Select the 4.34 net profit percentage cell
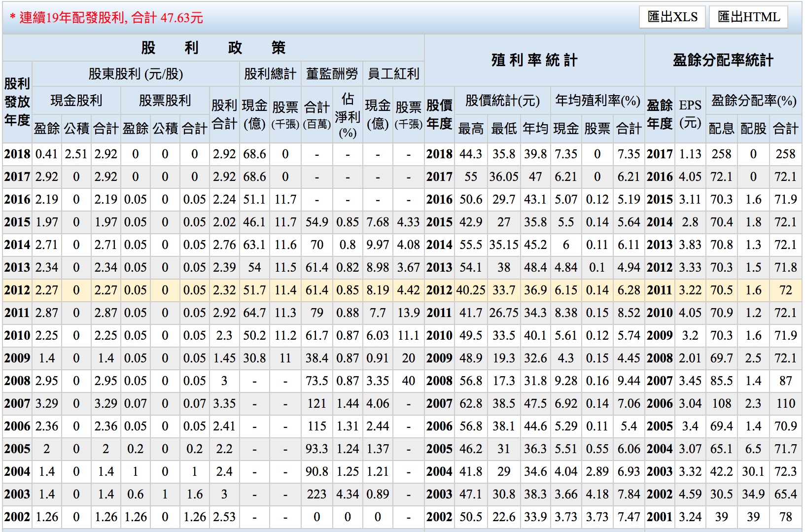The image size is (805, 532). click(348, 494)
